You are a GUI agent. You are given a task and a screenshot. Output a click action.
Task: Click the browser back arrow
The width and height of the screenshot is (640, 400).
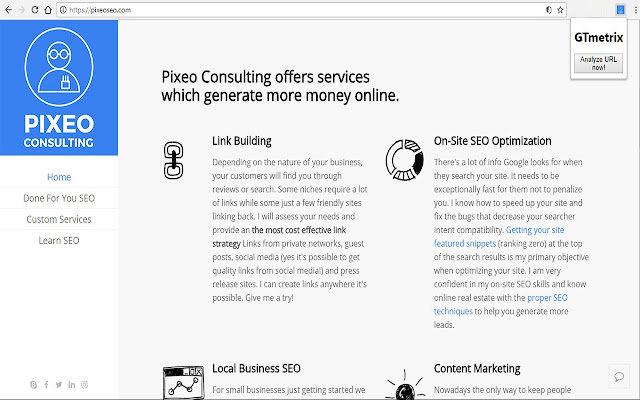tap(8, 8)
